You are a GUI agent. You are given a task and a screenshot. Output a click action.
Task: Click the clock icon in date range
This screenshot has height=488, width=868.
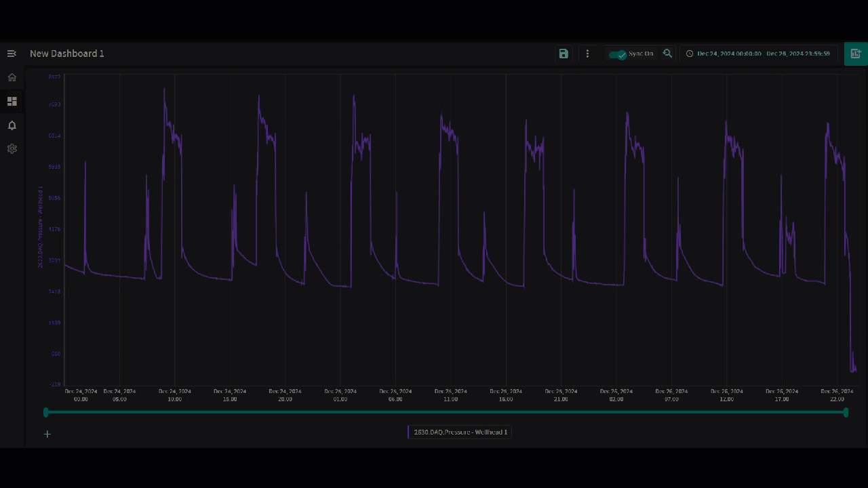click(690, 54)
